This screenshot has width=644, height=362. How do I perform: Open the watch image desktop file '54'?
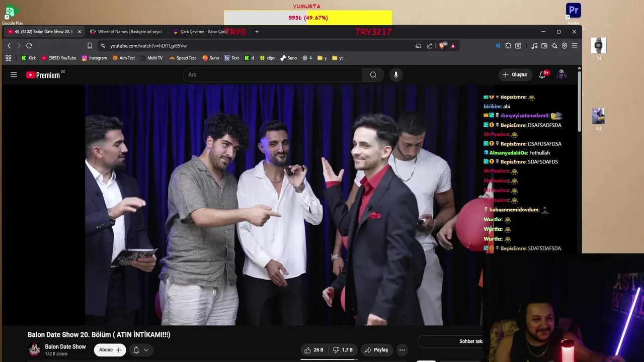599,49
